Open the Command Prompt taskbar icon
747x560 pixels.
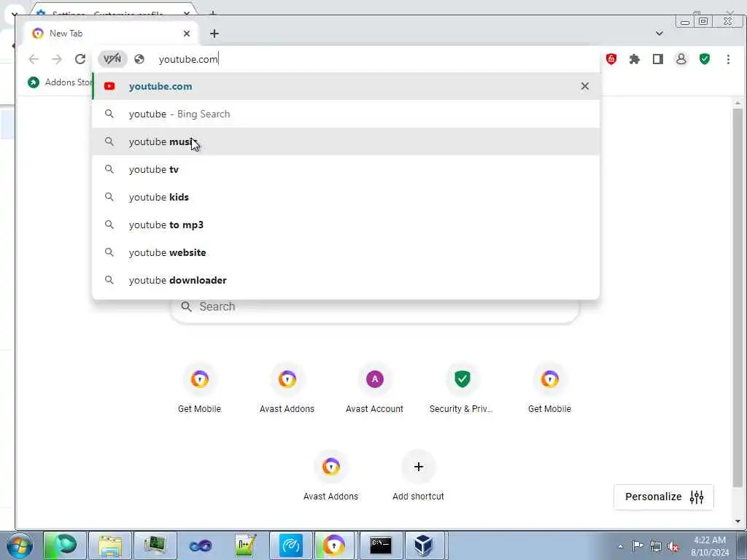[381, 545]
